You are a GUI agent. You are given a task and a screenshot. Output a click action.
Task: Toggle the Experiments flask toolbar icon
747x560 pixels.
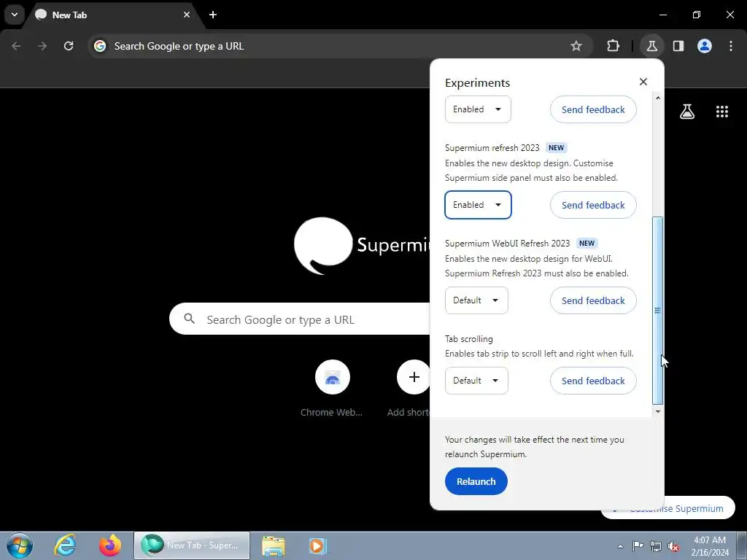tap(651, 46)
